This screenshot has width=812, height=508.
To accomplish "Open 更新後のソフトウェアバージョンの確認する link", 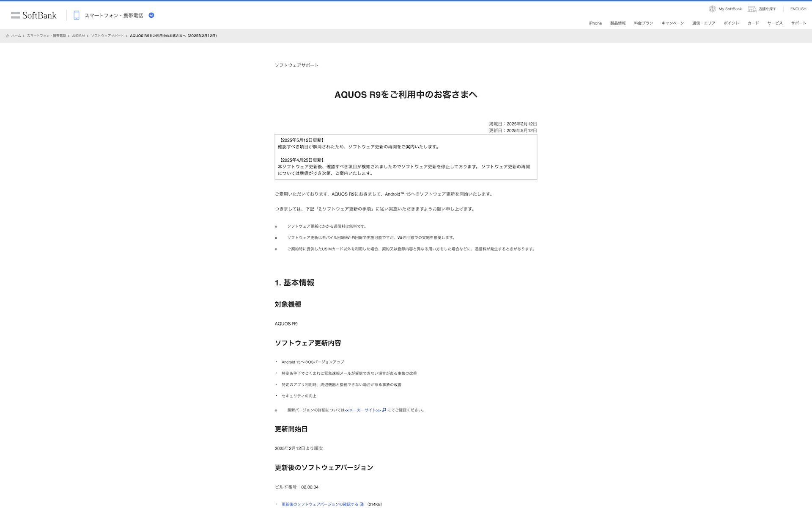I will 320,504.
